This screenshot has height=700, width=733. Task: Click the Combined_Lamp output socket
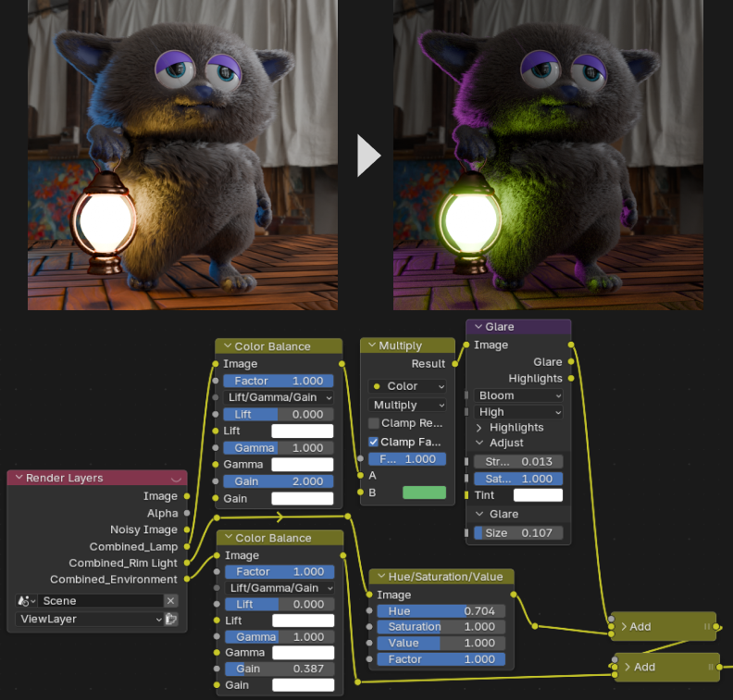[x=188, y=546]
